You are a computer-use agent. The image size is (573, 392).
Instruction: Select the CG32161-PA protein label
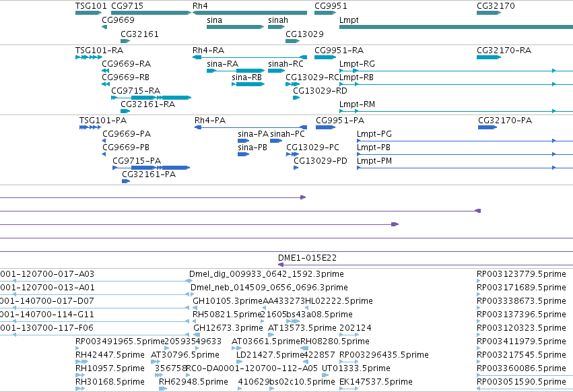[x=149, y=174]
